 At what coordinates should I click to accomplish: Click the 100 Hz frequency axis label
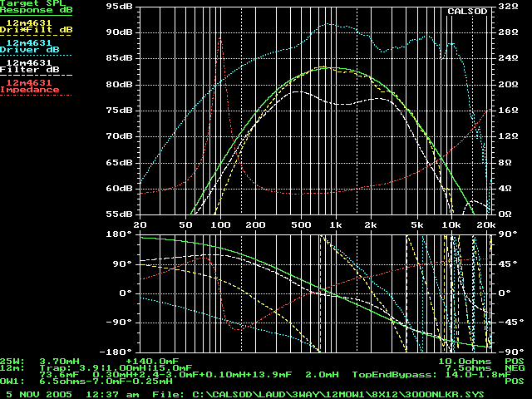point(219,224)
